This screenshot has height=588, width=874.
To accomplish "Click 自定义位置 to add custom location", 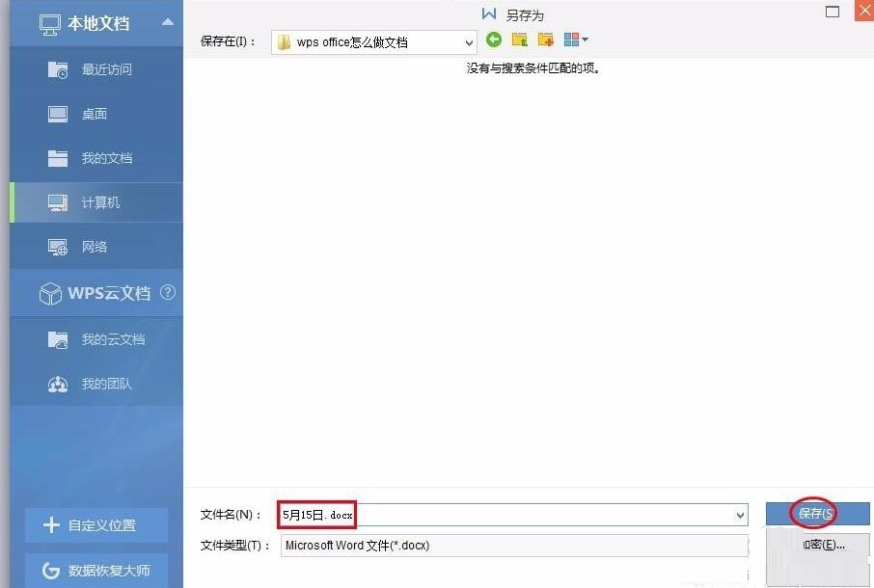I will pos(96,525).
